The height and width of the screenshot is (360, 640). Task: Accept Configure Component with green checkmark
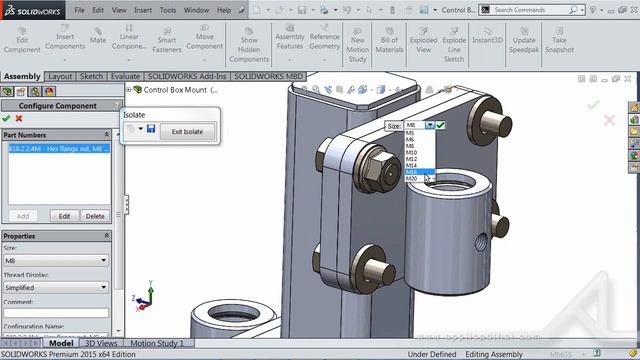[6, 118]
